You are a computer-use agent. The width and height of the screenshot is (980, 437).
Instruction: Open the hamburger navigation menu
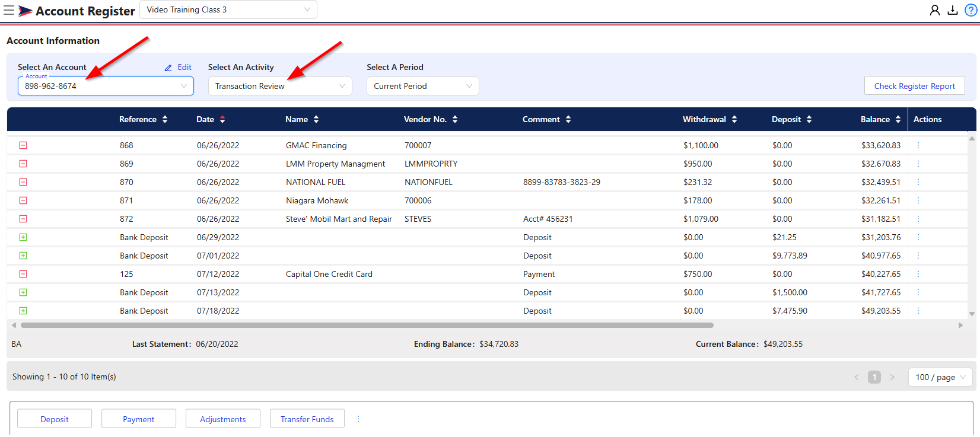click(9, 10)
